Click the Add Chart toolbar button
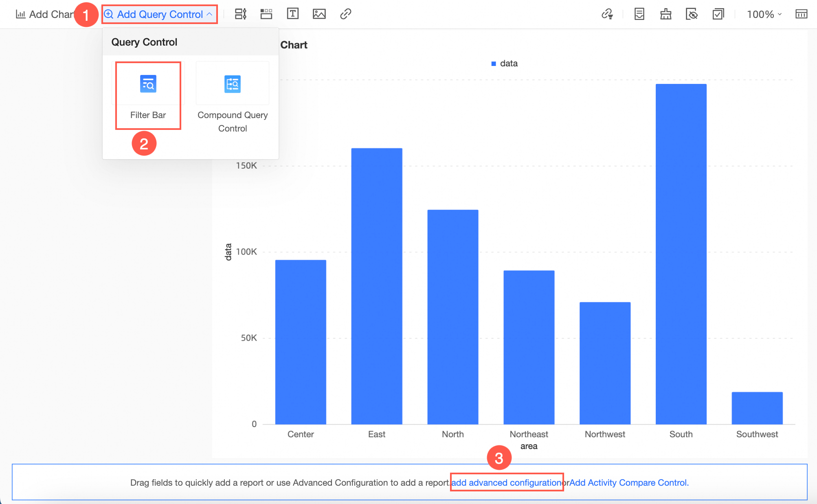The height and width of the screenshot is (504, 817). [44, 14]
